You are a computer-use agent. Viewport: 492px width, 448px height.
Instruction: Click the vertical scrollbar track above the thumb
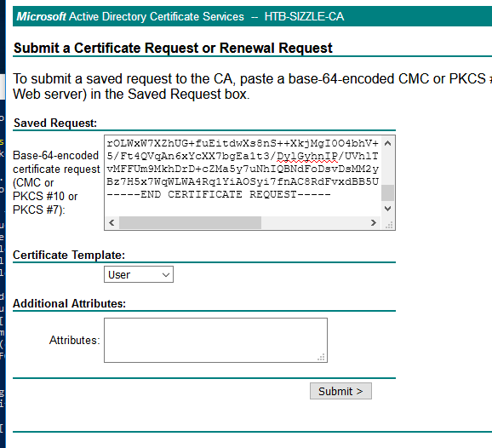click(x=387, y=167)
